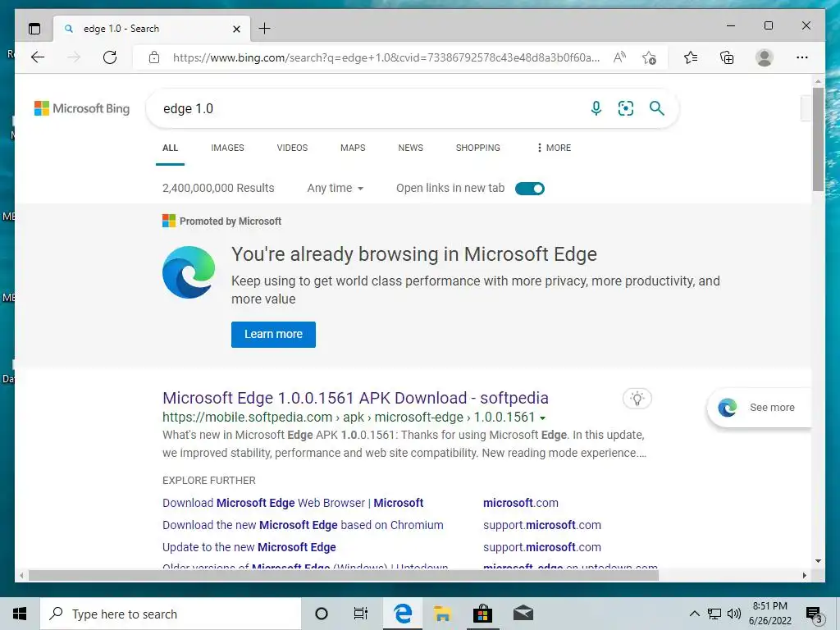The image size is (840, 630).
Task: Open Mail app from taskbar
Action: tap(523, 614)
